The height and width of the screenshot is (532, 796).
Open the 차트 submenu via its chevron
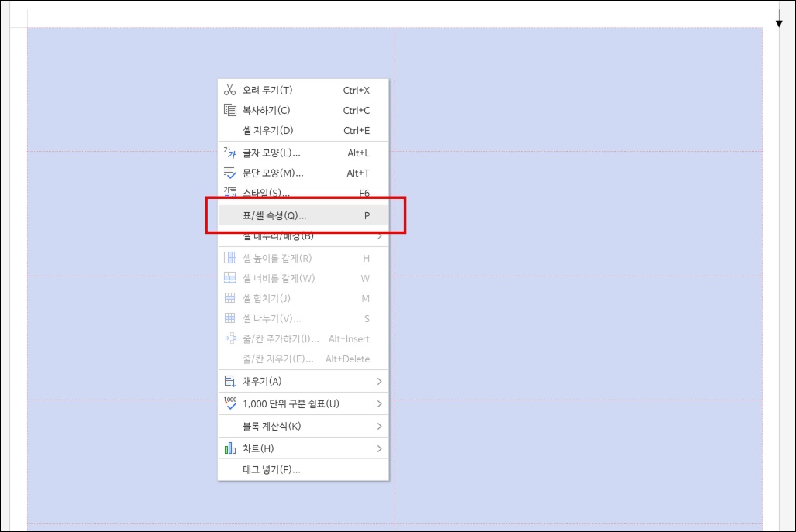coord(378,448)
